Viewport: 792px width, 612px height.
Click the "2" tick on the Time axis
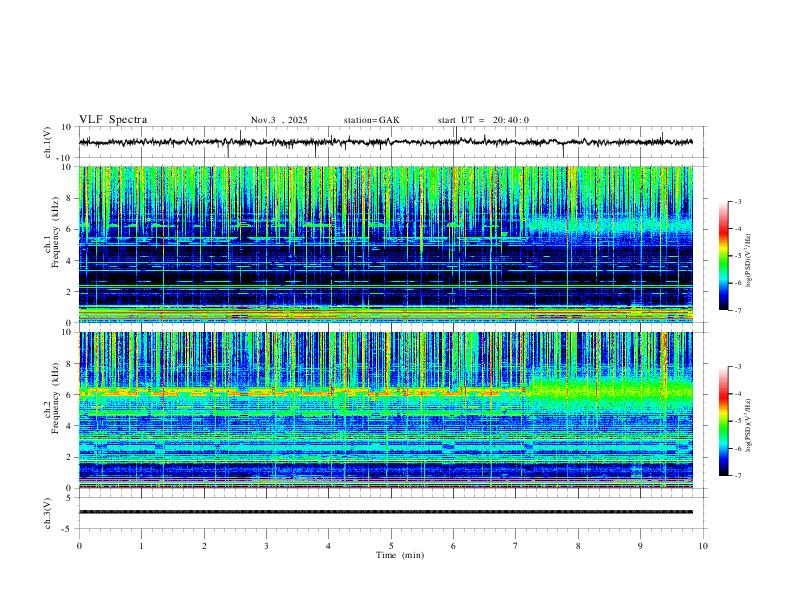click(x=204, y=546)
